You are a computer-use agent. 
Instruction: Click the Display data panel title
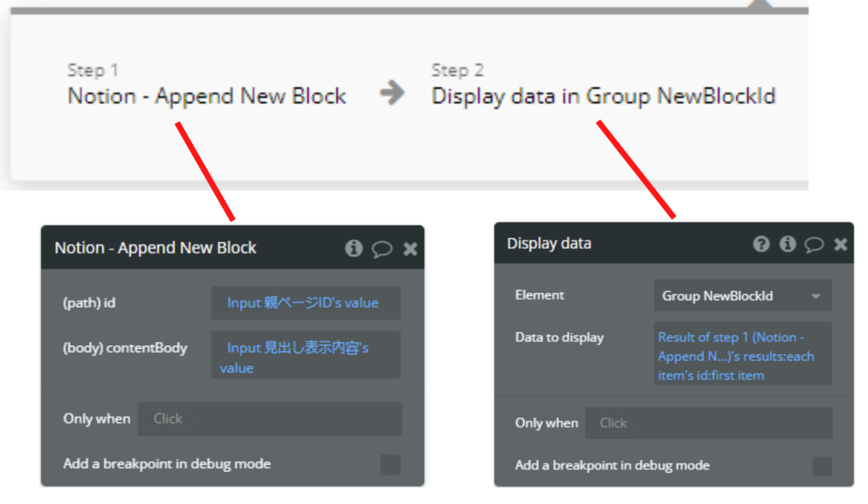(x=549, y=244)
